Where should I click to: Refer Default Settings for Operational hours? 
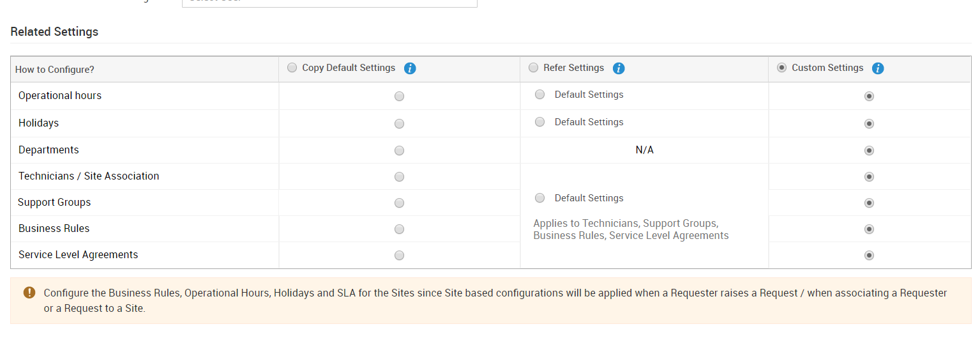click(x=540, y=95)
